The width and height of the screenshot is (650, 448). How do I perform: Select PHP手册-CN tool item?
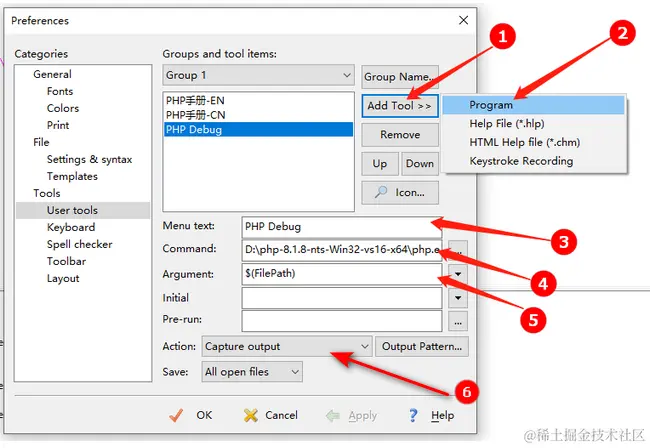tap(258, 115)
